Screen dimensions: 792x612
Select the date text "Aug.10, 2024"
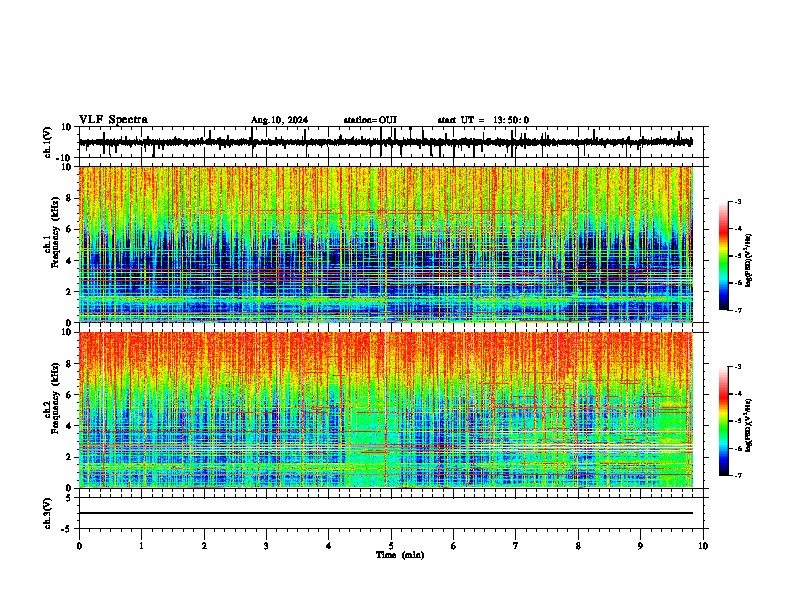279,120
